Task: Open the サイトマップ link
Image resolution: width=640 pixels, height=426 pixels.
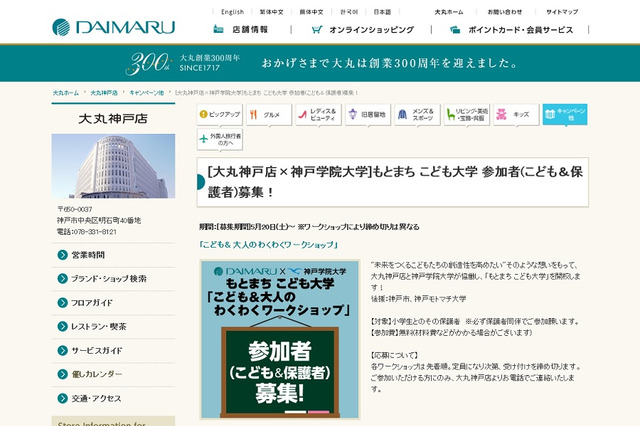Action: (562, 12)
